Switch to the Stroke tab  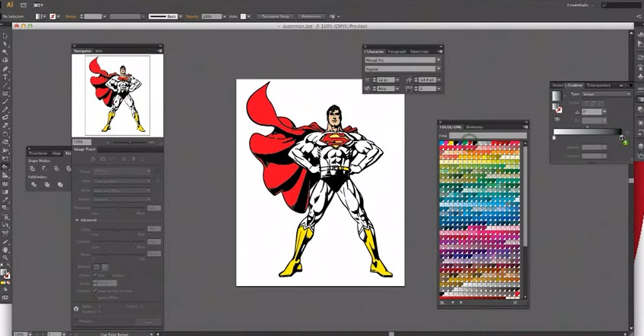pos(557,86)
